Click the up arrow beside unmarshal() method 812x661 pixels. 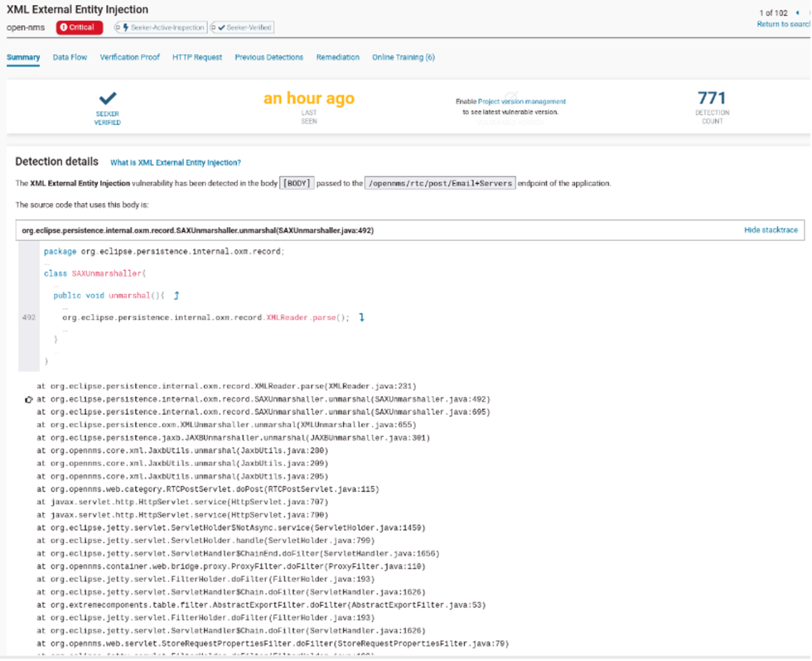coord(176,296)
